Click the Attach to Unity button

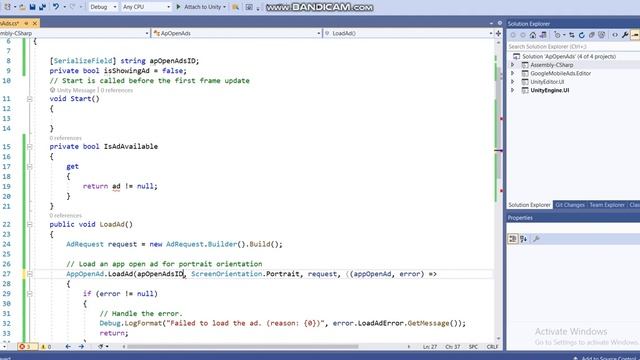pos(202,7)
